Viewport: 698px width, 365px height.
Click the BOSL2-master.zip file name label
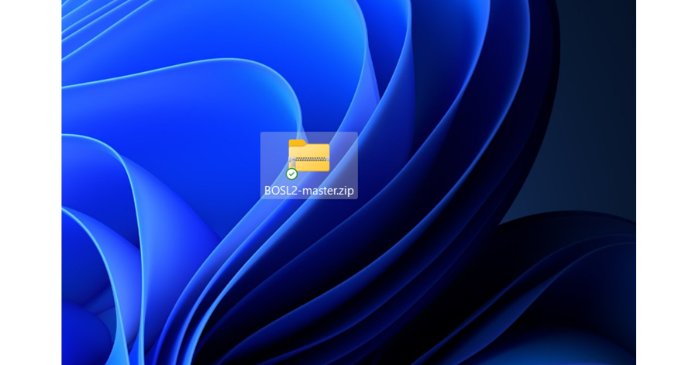(x=309, y=191)
